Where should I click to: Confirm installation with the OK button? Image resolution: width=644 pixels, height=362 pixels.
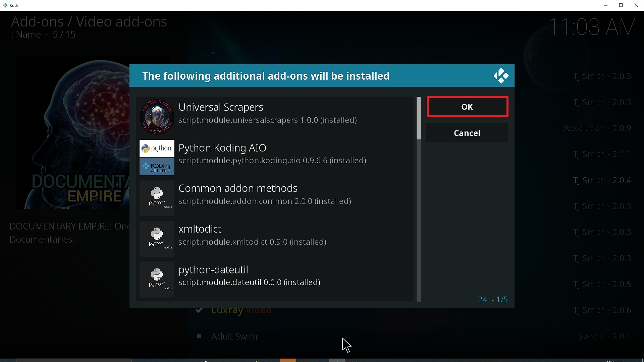coord(468,107)
